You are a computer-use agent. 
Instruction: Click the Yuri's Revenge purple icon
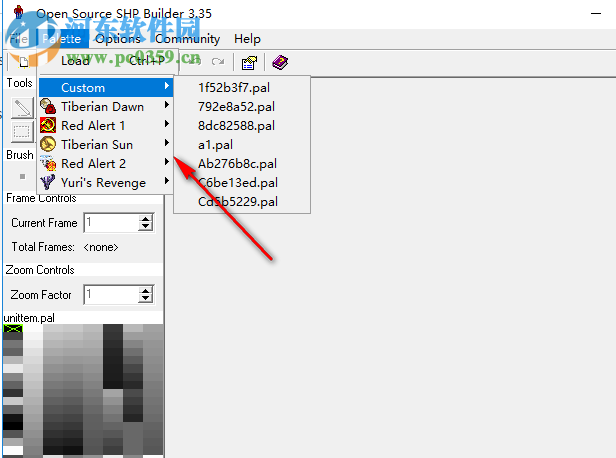[48, 182]
